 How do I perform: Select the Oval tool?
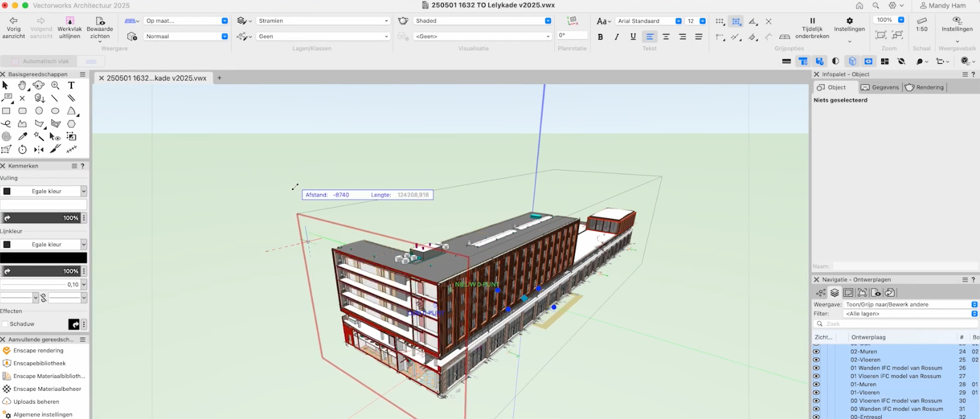55,111
